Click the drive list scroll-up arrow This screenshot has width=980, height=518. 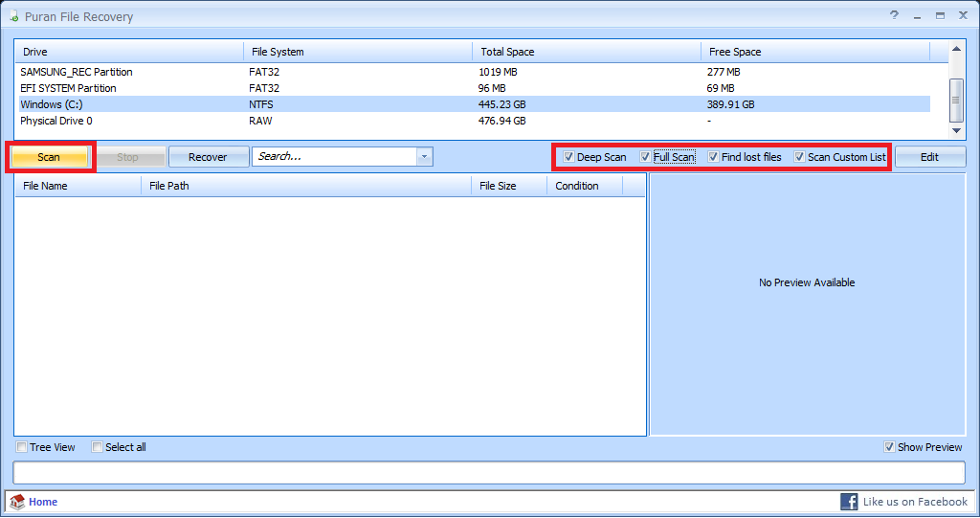(x=956, y=49)
